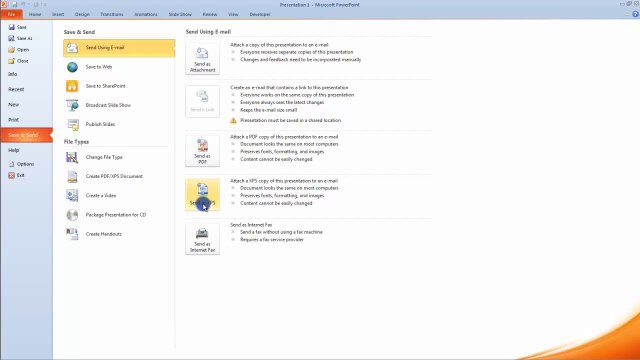Image resolution: width=640 pixels, height=360 pixels.
Task: Choose the Save to Web option label
Action: point(99,67)
